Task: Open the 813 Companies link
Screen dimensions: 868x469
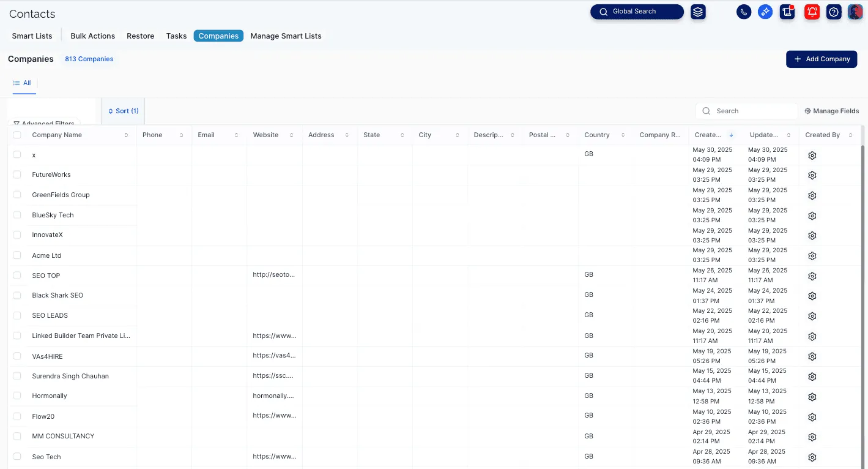Action: (x=89, y=59)
